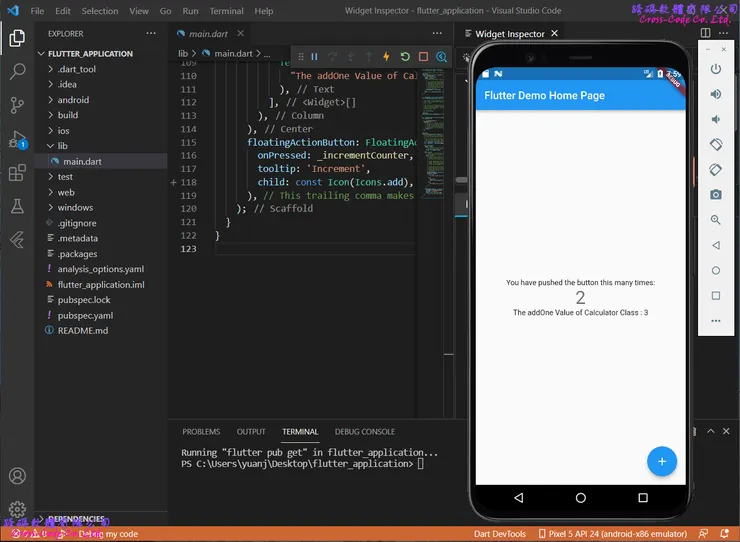This screenshot has height=542, width=740.
Task: Open the Terminal menu
Action: click(x=226, y=11)
